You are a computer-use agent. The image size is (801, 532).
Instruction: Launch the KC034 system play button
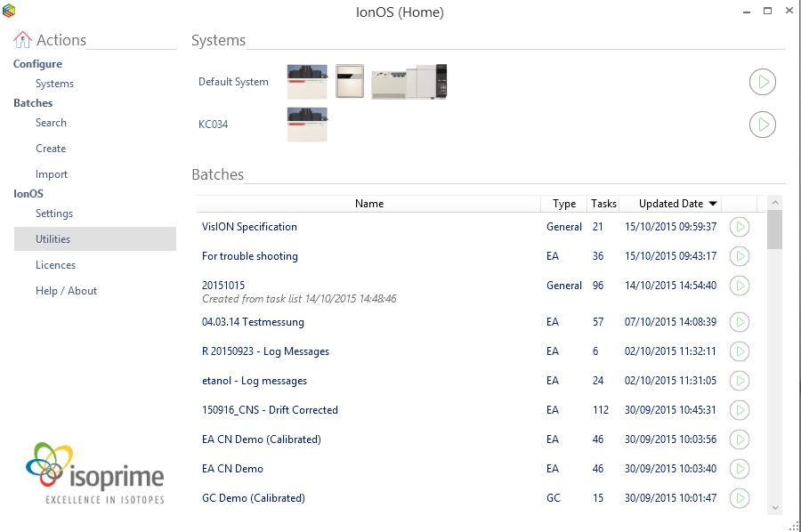(762, 125)
